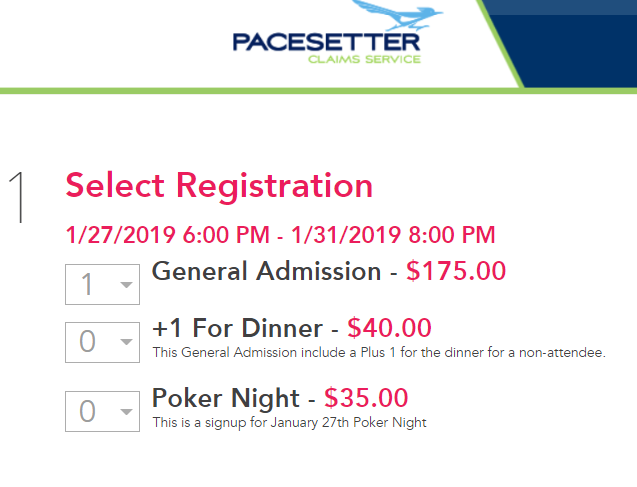The width and height of the screenshot is (637, 487).
Task: Click the Claims Service tagline
Action: click(x=364, y=60)
